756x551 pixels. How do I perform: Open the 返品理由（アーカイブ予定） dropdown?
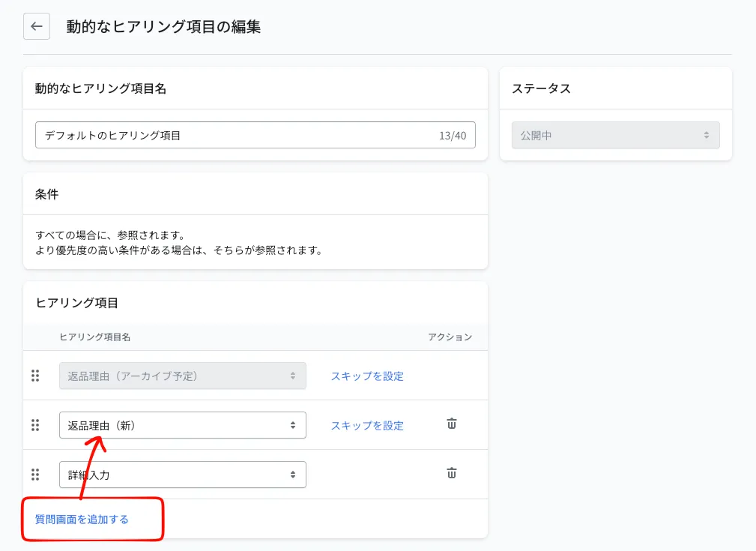click(183, 376)
